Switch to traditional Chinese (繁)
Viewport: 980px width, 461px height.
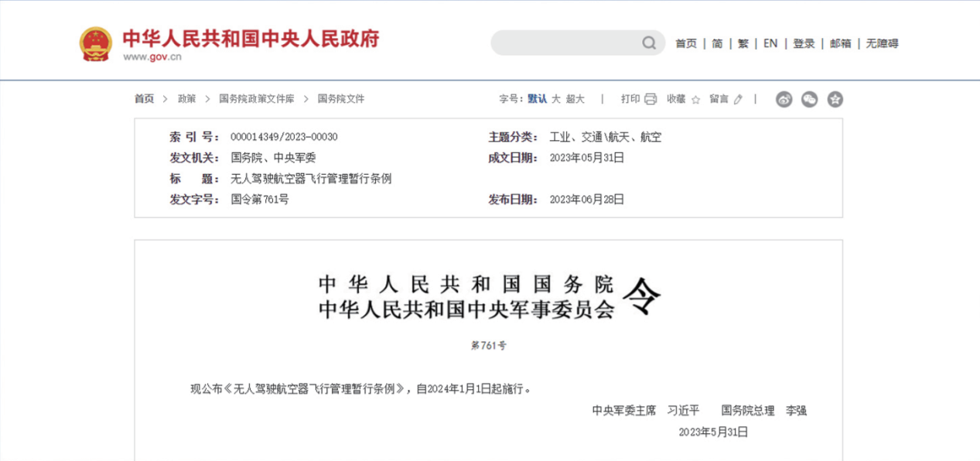(743, 43)
